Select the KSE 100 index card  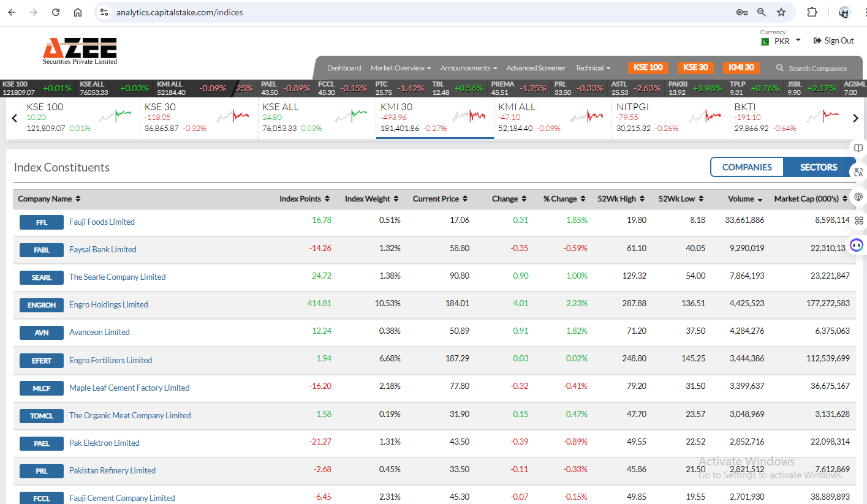(x=81, y=118)
